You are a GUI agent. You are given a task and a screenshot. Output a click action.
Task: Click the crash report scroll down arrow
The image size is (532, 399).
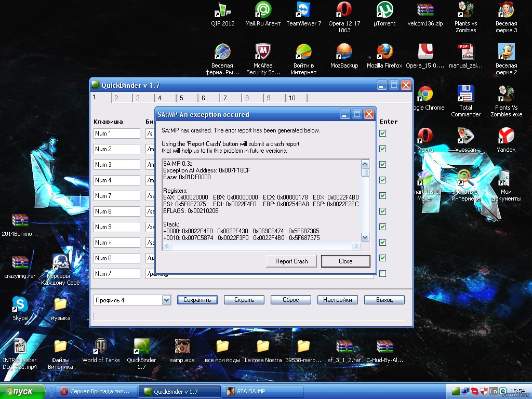coord(365,237)
